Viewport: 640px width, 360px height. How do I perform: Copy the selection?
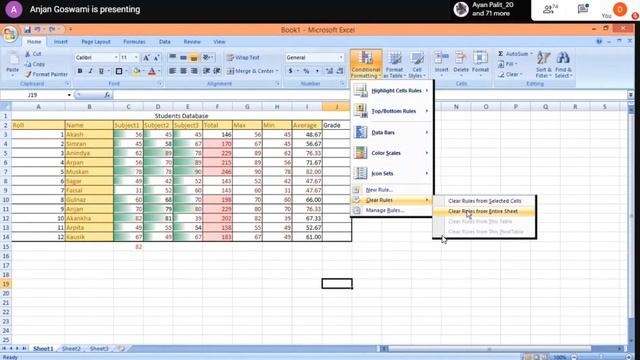coord(35,64)
